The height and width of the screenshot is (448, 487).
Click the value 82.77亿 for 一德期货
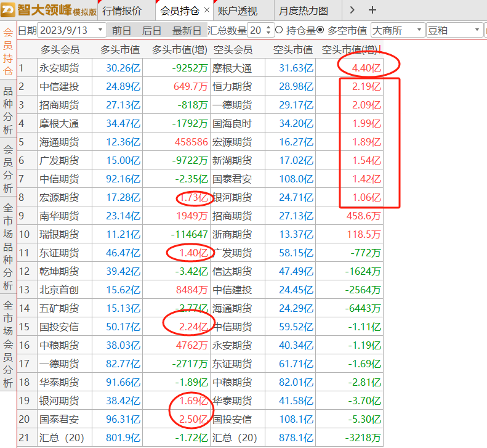click(x=123, y=364)
